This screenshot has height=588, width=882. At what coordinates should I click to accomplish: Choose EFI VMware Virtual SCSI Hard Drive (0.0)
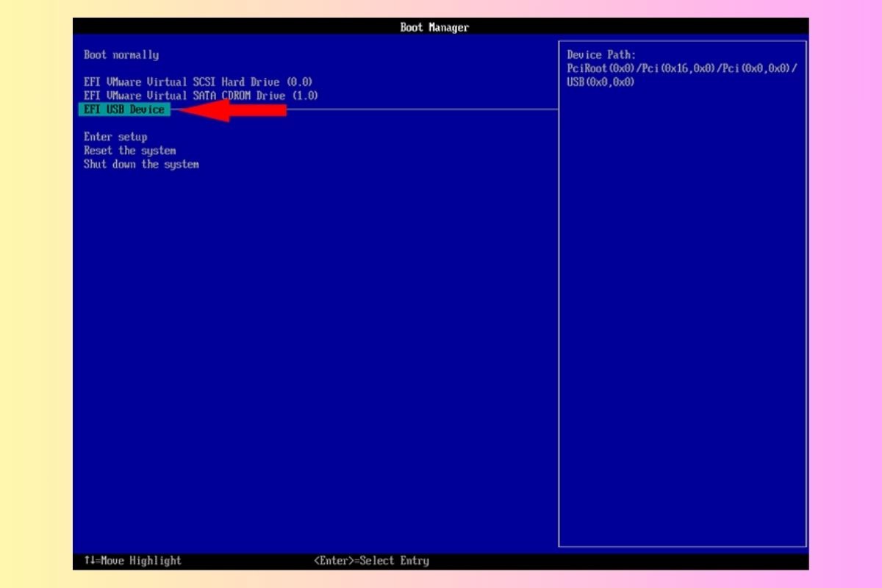pos(198,82)
